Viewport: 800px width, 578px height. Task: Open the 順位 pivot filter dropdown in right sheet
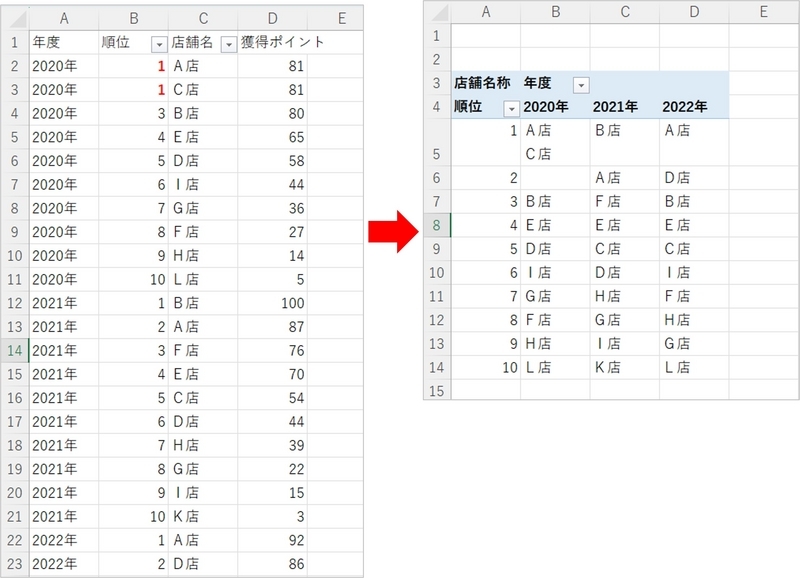coord(511,109)
